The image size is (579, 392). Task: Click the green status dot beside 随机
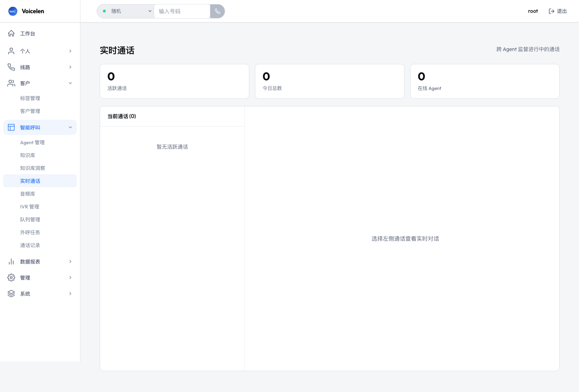(105, 11)
